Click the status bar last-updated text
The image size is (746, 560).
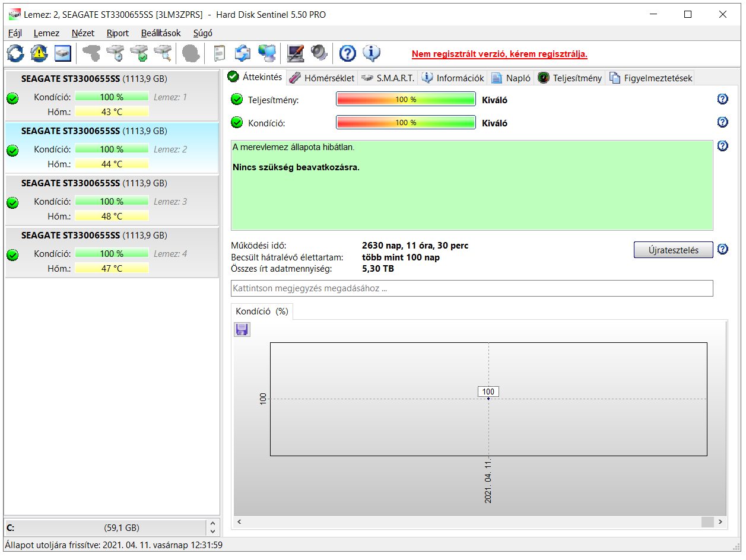click(113, 545)
